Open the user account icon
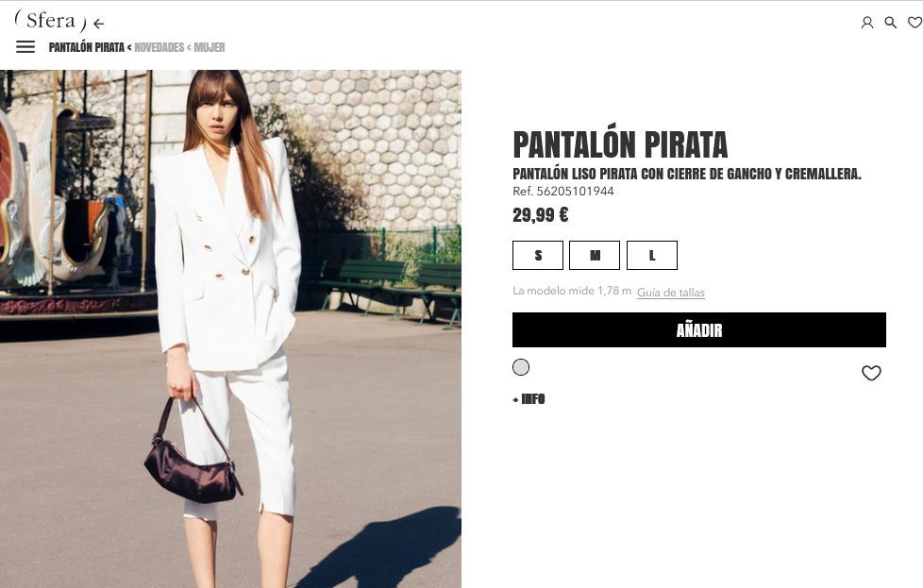Screen dimensions: 923x588 click(x=867, y=23)
